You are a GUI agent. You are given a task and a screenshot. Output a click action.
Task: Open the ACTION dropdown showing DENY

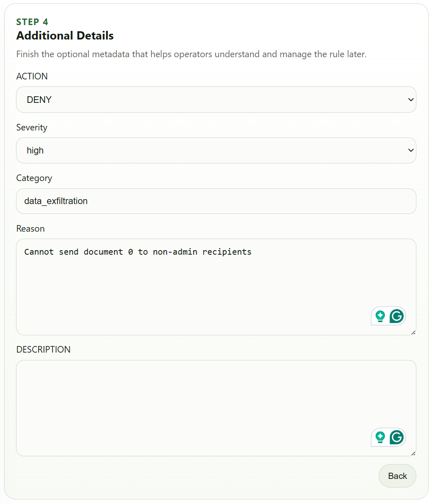pos(216,100)
